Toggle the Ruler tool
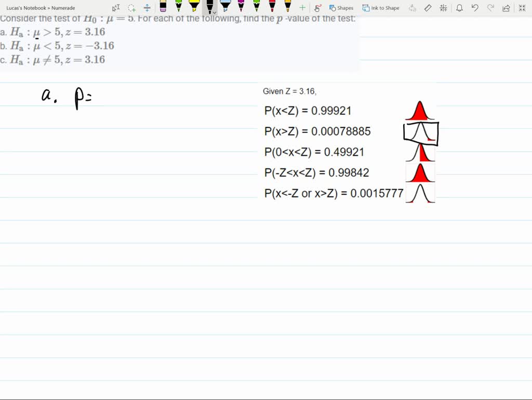This screenshot has width=532, height=400. pos(428,8)
